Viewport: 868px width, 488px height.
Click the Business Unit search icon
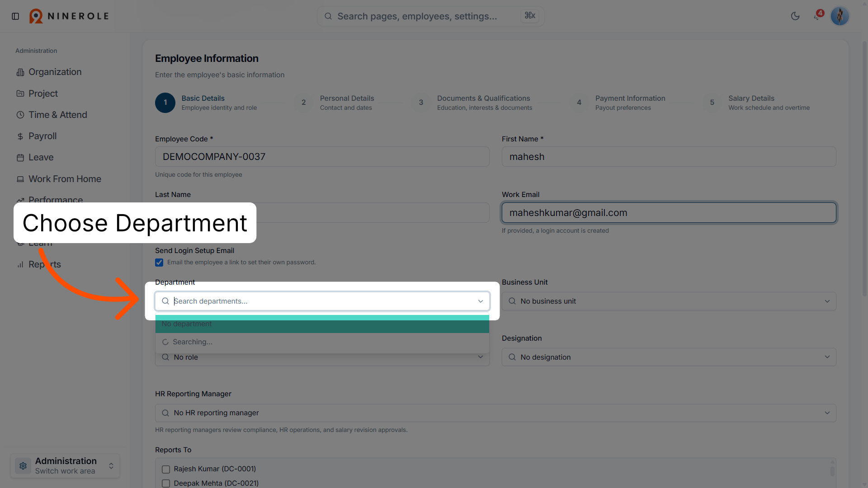pos(512,301)
